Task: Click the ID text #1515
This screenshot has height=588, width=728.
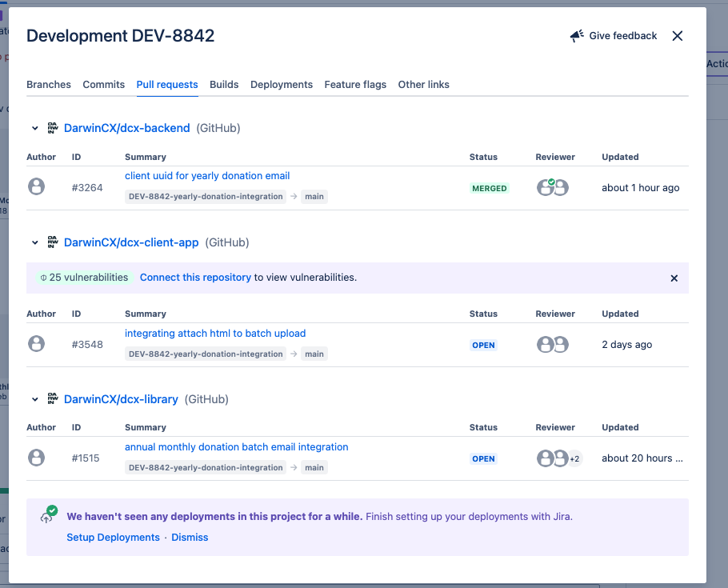Action: [x=86, y=458]
